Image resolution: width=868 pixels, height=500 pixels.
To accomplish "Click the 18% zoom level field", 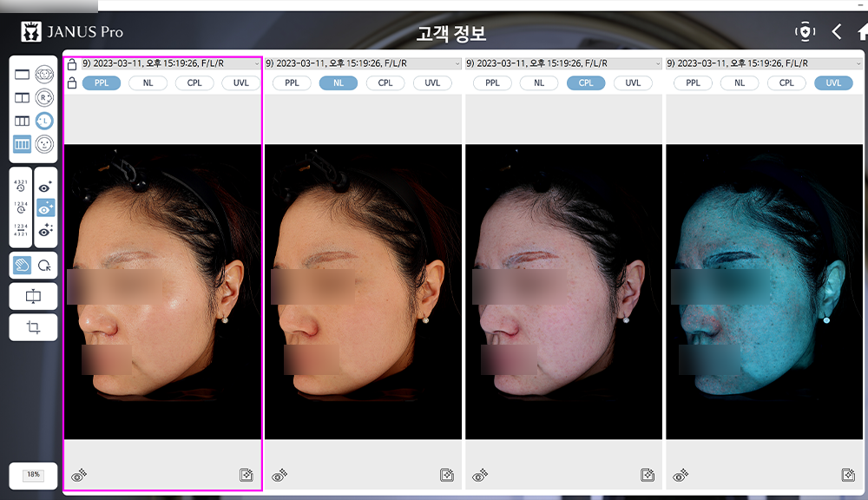I will (33, 475).
